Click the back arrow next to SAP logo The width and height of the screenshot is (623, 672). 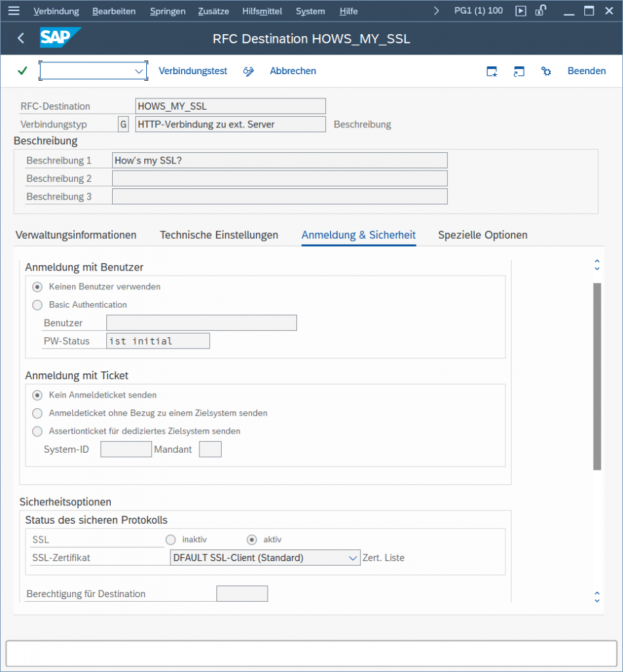tap(21, 39)
